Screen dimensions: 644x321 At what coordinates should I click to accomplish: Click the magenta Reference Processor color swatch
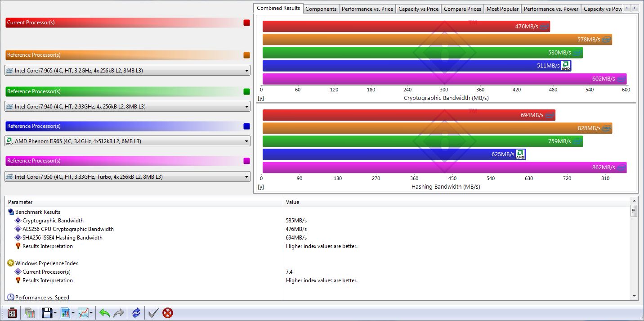click(x=246, y=161)
